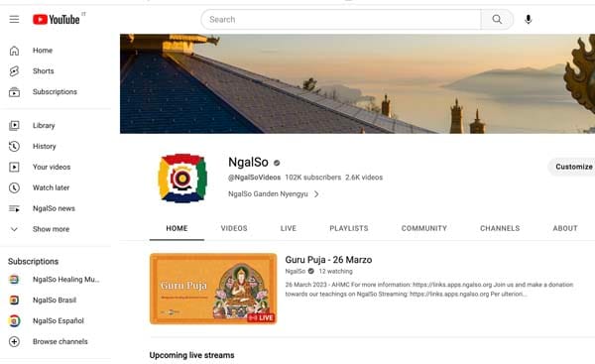Open NgalSo news playlist icon

tap(14, 208)
